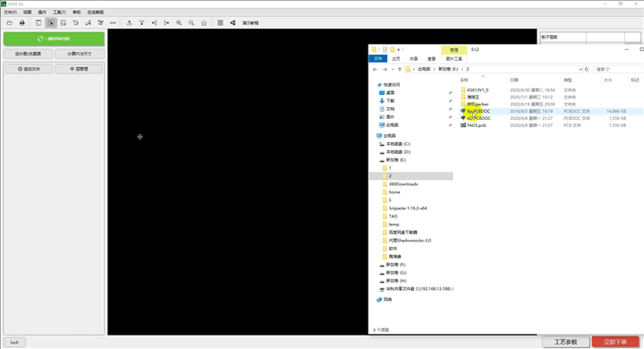
Task: Click the home view icon in toolbar
Action: point(204,23)
